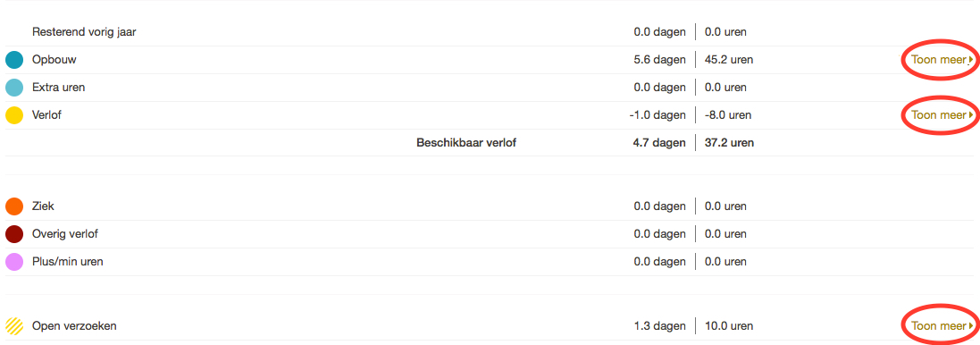Image resolution: width=980 pixels, height=345 pixels.
Task: Click the pink Plus/min uren circle
Action: tap(14, 262)
